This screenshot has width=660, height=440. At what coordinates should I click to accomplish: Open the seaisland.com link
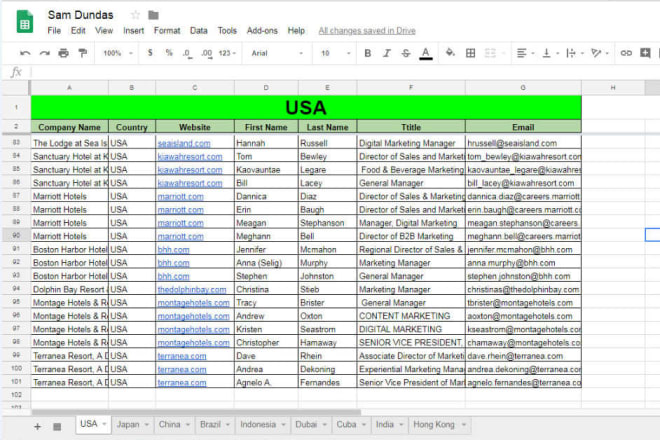[184, 143]
